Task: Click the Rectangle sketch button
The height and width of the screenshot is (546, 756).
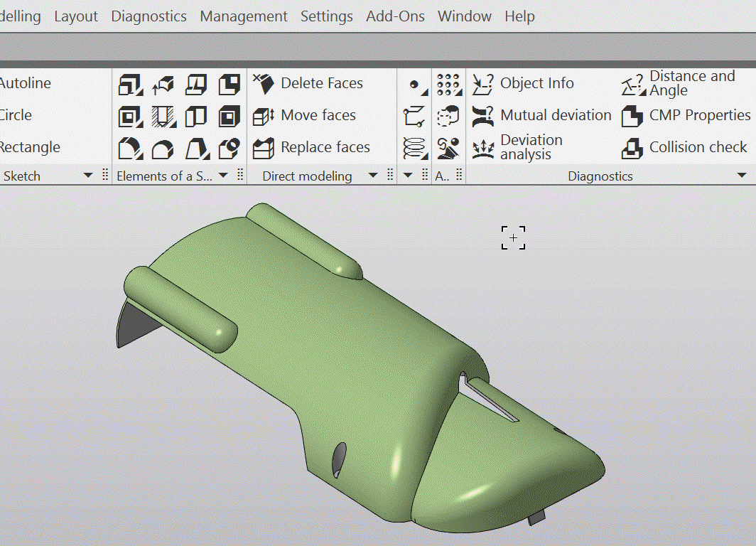Action: coord(30,148)
